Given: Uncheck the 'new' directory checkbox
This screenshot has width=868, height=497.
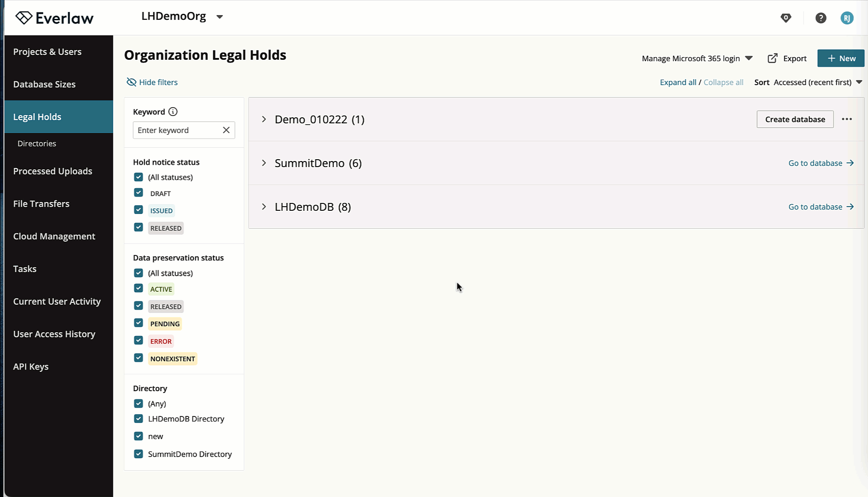Looking at the screenshot, I should 139,436.
